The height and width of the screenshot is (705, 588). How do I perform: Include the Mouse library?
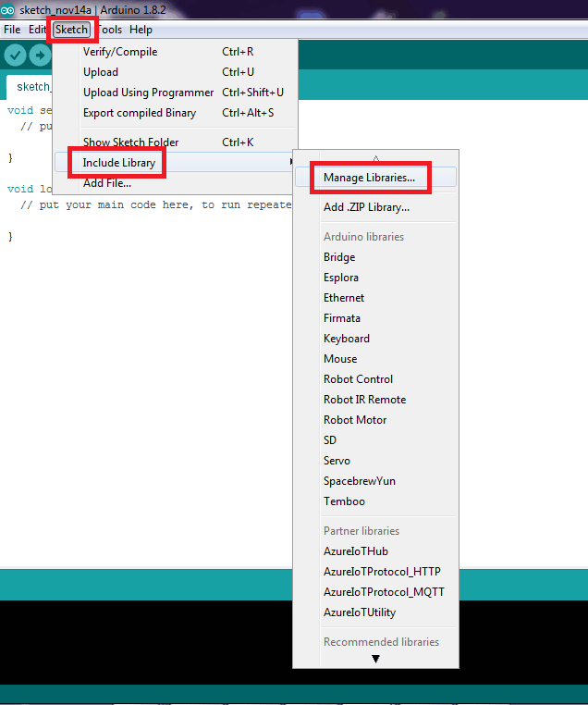[x=375, y=359]
